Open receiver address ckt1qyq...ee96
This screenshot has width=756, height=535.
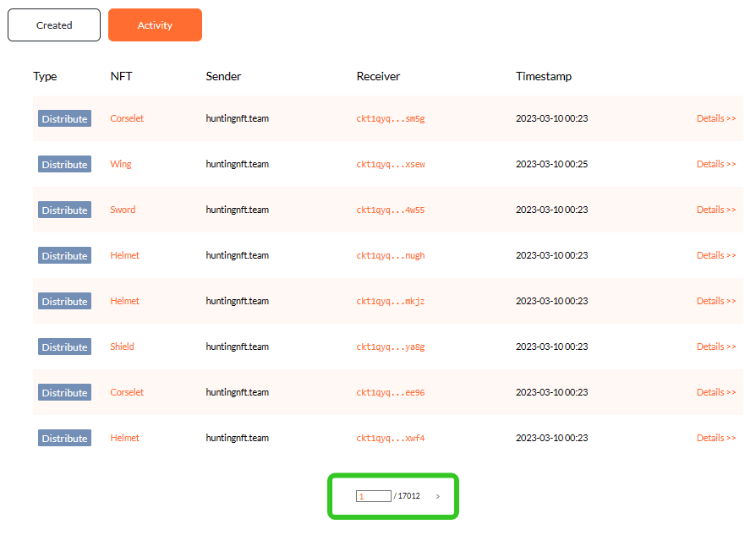tap(390, 392)
